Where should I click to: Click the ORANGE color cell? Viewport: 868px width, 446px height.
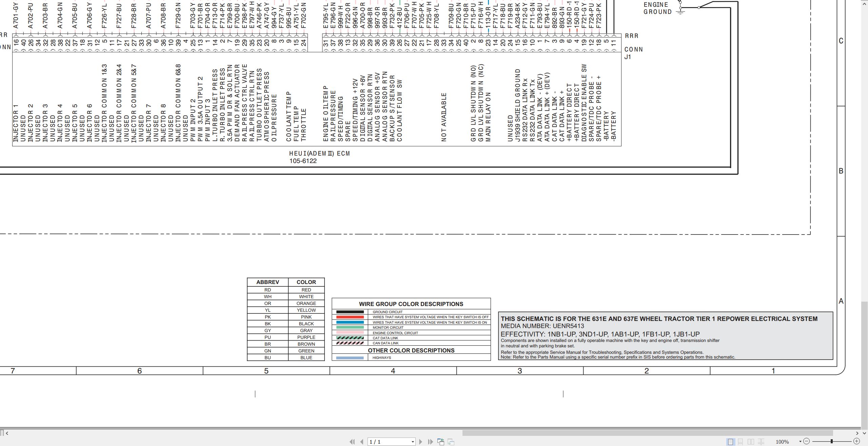point(306,303)
